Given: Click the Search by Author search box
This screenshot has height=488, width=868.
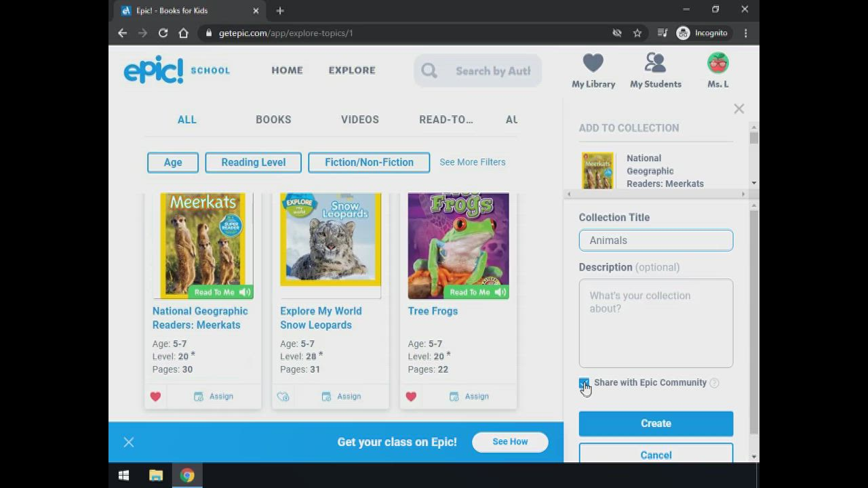Looking at the screenshot, I should pos(478,70).
